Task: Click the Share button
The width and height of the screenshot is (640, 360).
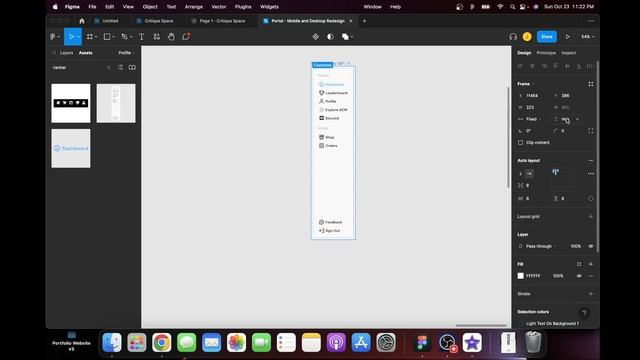Action: 547,37
